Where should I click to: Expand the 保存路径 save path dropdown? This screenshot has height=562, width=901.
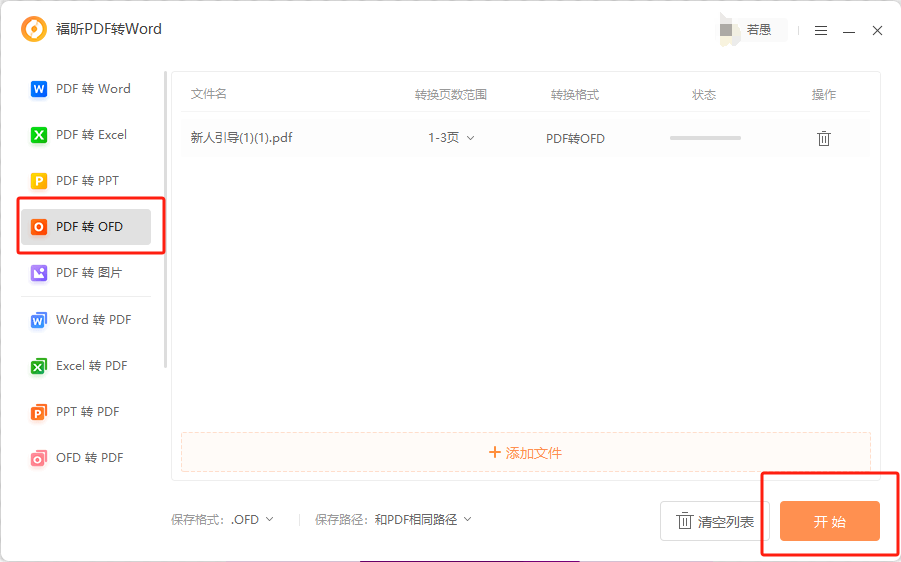pos(423,520)
